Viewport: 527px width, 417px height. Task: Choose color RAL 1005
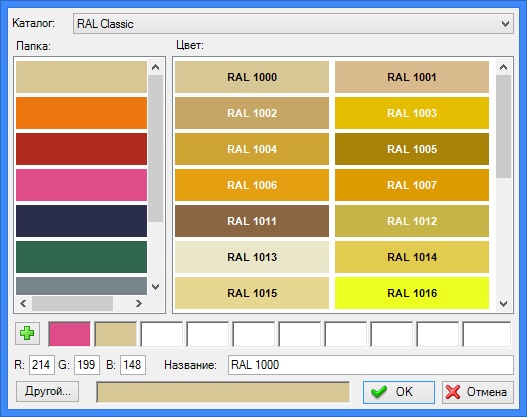pos(412,149)
